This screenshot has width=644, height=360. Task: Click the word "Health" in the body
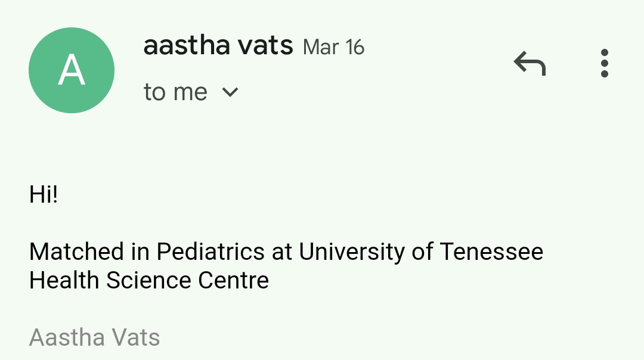pos(64,280)
